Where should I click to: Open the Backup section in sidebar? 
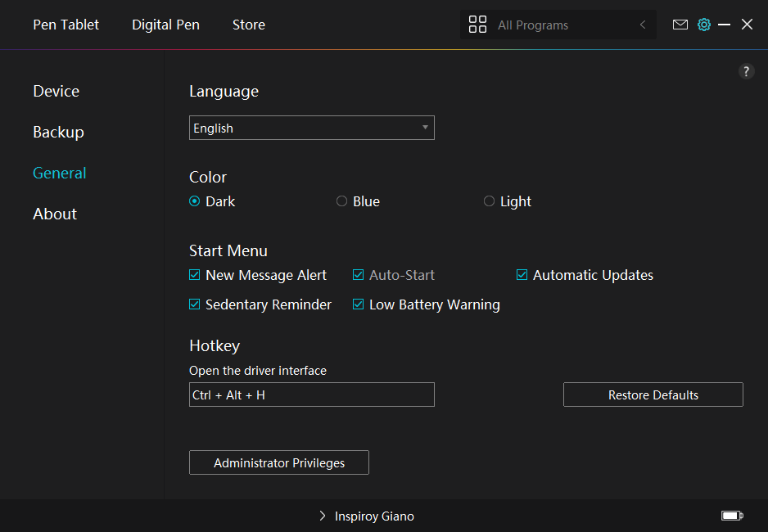[x=58, y=132]
